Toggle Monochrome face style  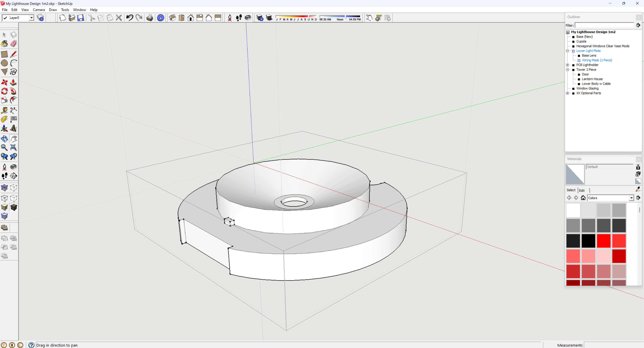pos(4,216)
